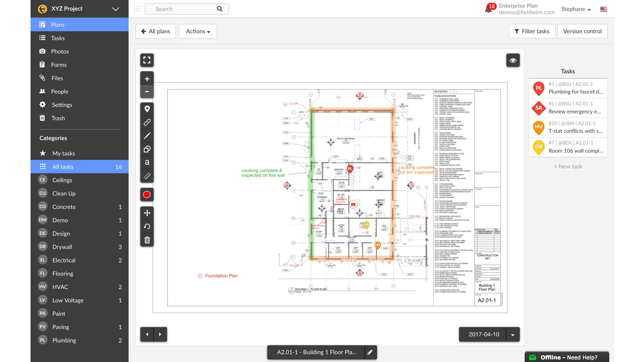644x362 pixels.
Task: Open Forms in the sidebar
Action: click(x=79, y=65)
